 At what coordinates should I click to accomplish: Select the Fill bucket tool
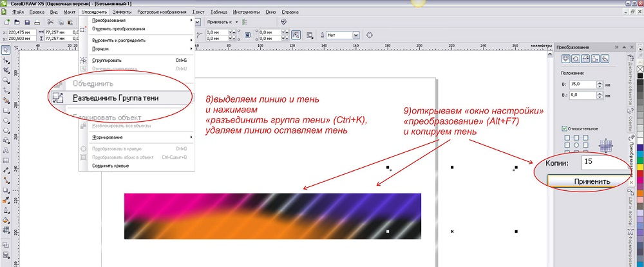(x=6, y=221)
